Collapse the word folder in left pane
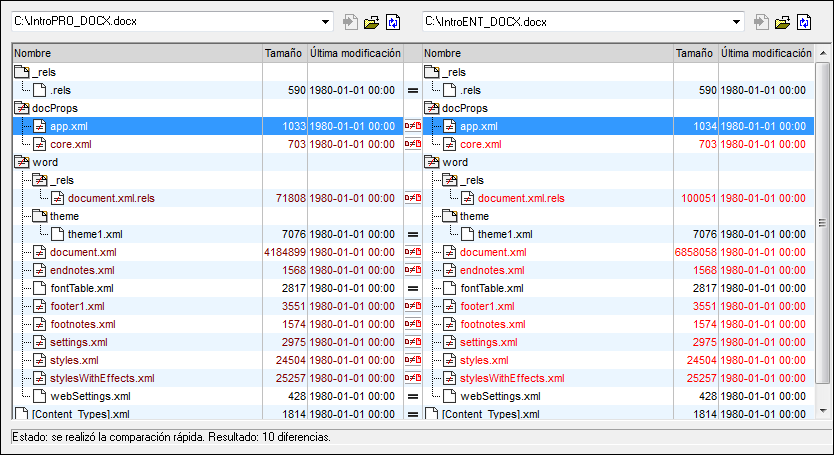Image resolution: width=834 pixels, height=455 pixels. coord(22,162)
